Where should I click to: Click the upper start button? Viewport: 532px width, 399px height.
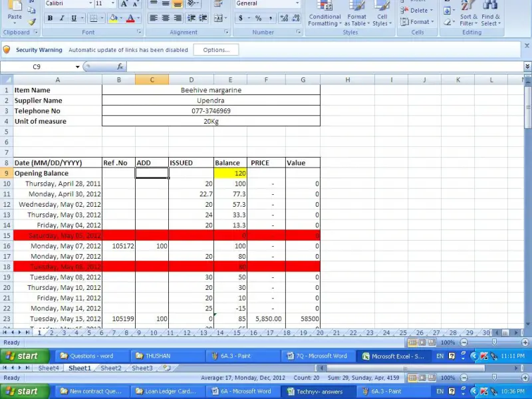pyautogui.click(x=24, y=356)
